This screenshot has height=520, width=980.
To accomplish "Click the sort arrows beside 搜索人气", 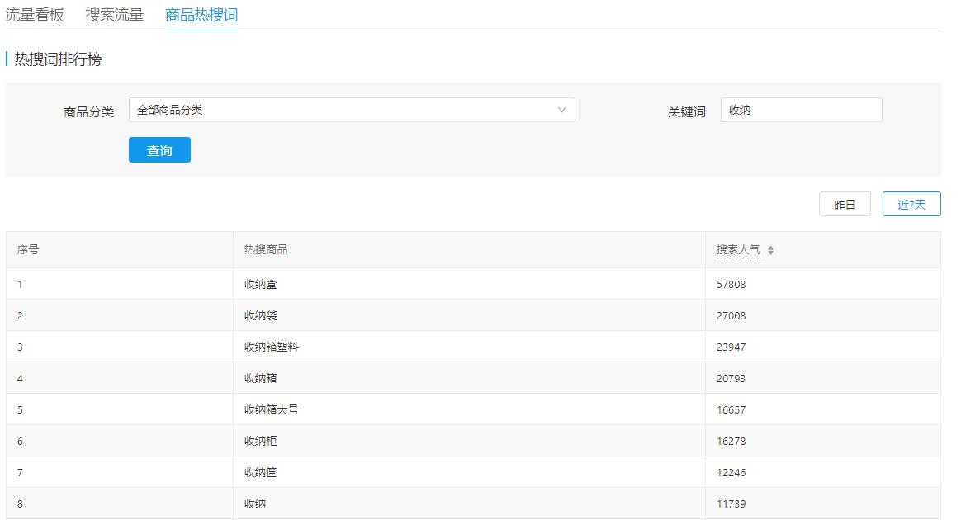I will (770, 250).
